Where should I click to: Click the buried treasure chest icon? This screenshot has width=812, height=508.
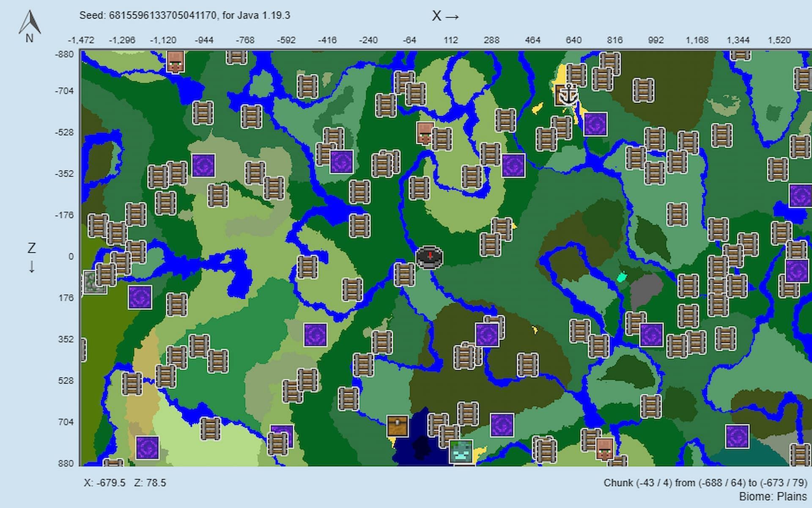tap(398, 425)
